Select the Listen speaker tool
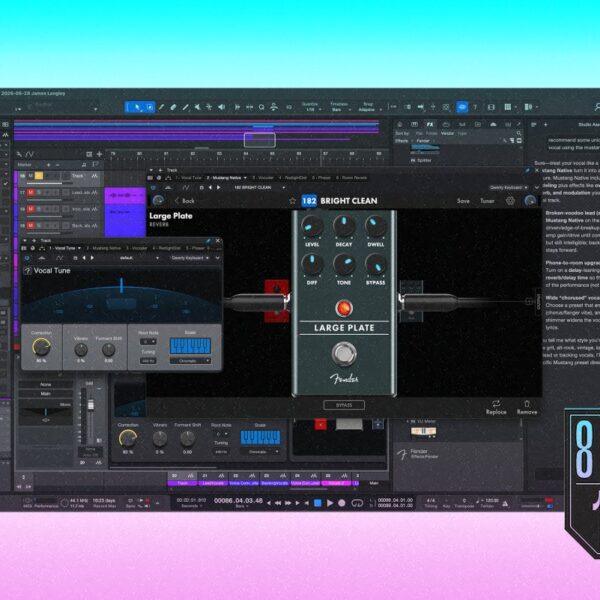This screenshot has width=600, height=600. click(222, 107)
